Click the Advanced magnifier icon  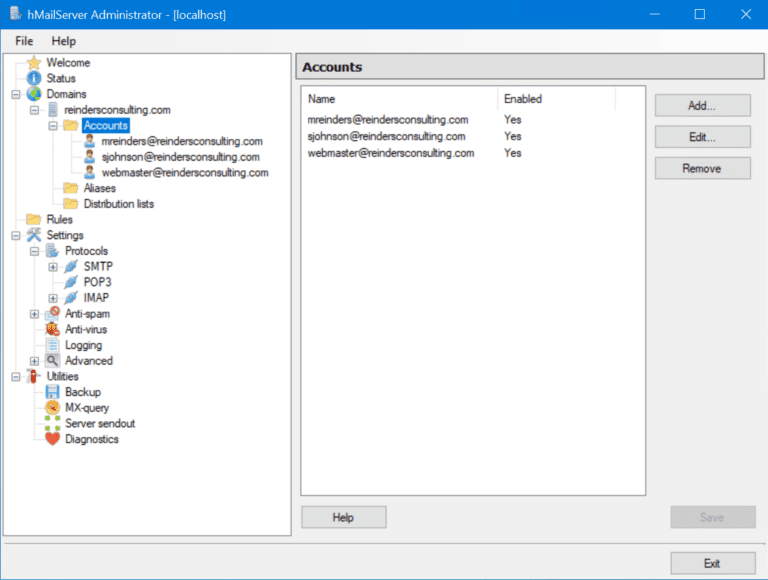pos(52,361)
